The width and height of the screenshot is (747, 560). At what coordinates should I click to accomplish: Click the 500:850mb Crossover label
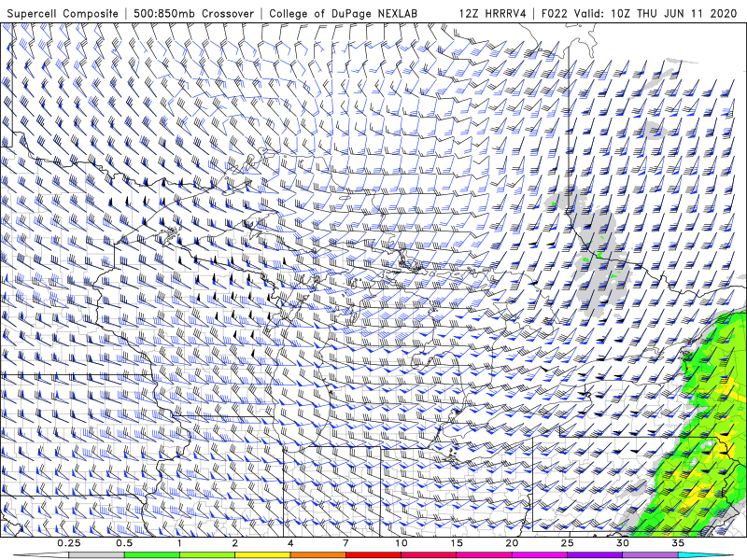pos(193,14)
